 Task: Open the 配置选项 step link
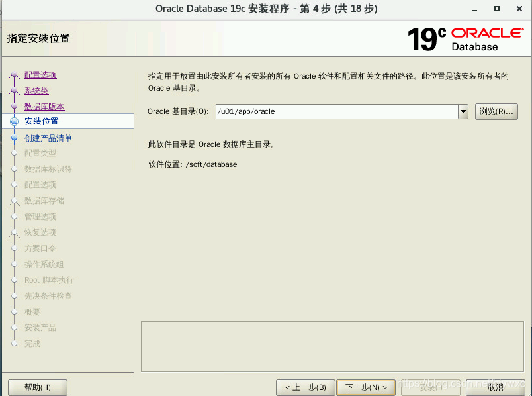pos(40,75)
